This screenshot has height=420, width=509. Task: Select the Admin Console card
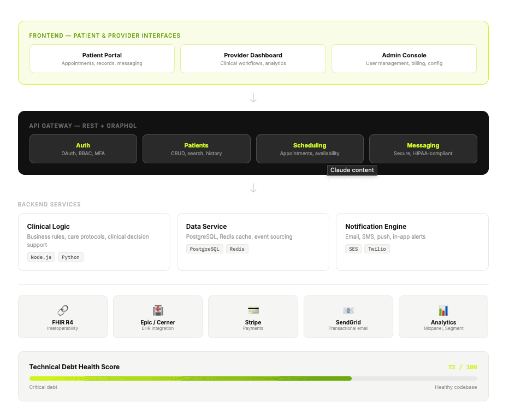pyautogui.click(x=404, y=59)
